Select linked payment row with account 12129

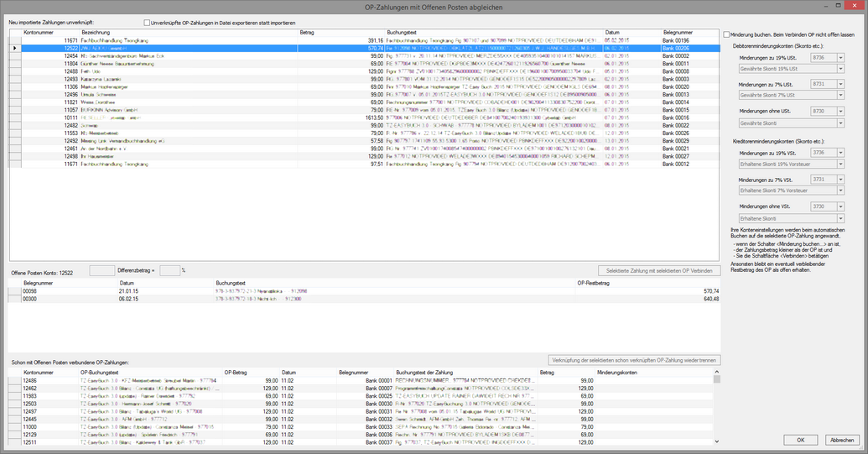pos(361,436)
